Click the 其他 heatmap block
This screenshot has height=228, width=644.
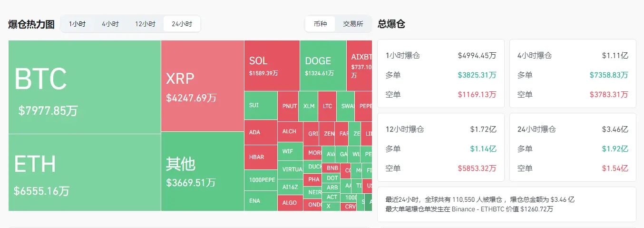coord(203,171)
